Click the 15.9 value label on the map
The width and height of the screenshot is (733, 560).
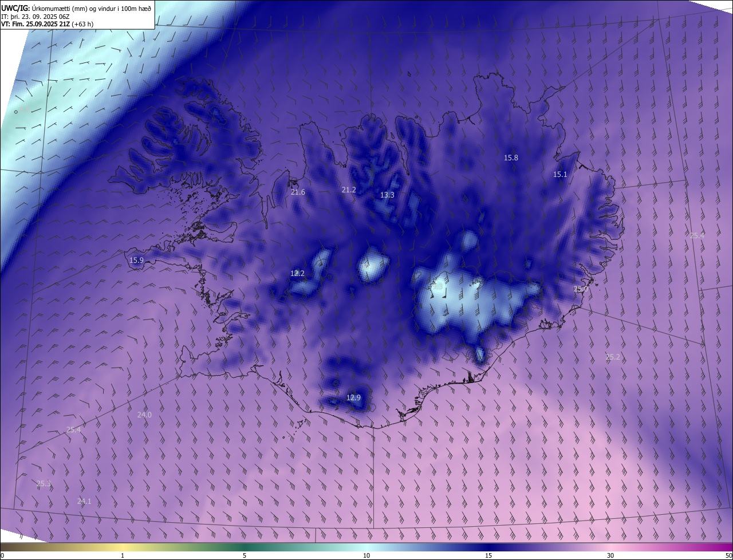[x=136, y=261]
